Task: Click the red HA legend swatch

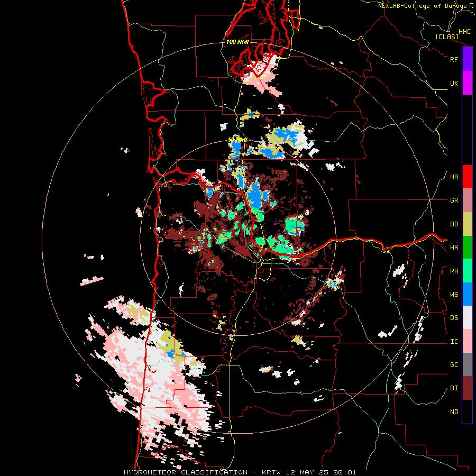Action: coord(467,177)
